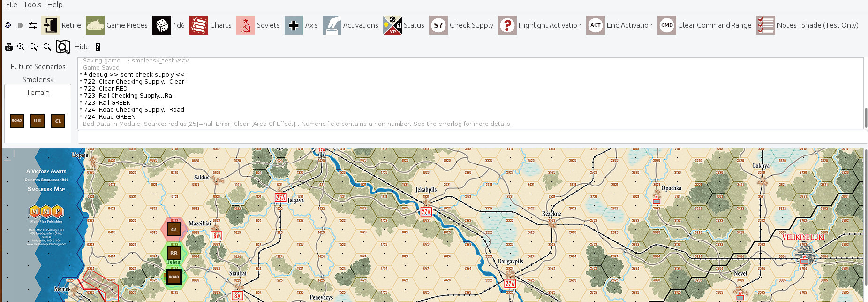Select the CL counter on the map

pos(174,229)
